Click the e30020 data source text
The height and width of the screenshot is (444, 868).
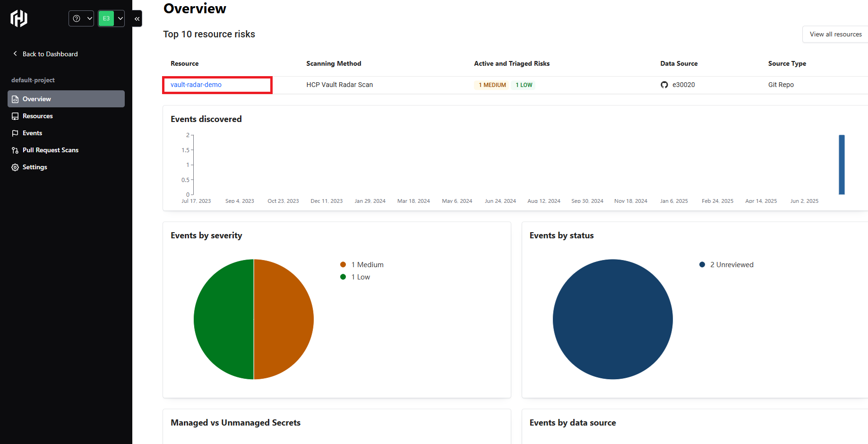pos(684,85)
